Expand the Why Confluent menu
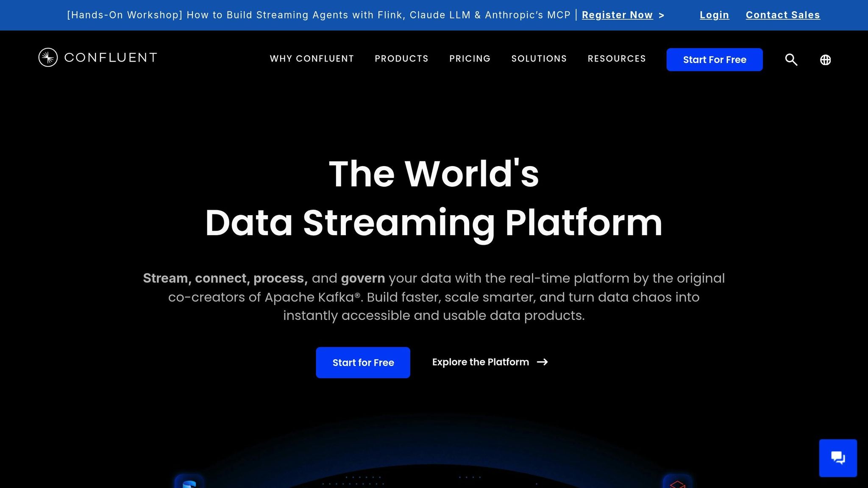868x488 pixels. pyautogui.click(x=312, y=58)
